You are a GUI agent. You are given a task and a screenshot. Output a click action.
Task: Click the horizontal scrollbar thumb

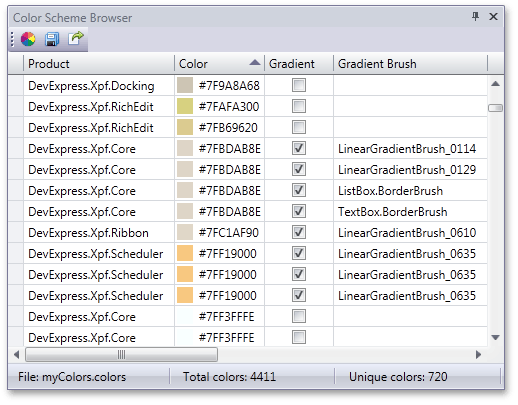(122, 354)
